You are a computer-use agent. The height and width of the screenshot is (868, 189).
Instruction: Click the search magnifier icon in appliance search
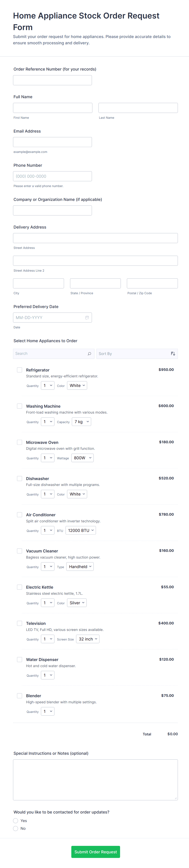[89, 353]
